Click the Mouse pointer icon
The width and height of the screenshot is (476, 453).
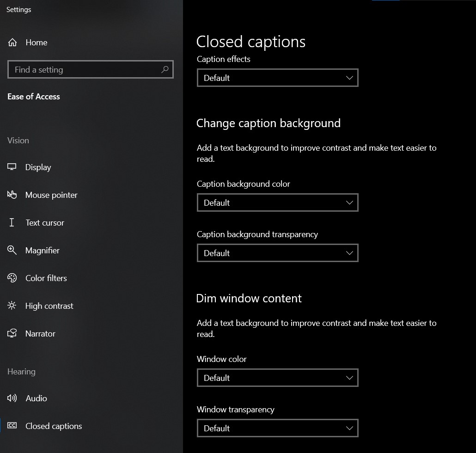click(12, 195)
